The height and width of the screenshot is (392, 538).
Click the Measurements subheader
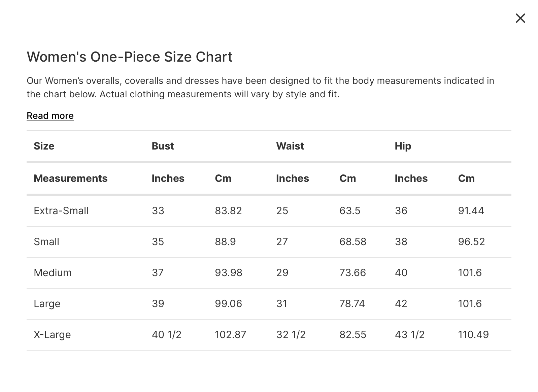(x=71, y=178)
